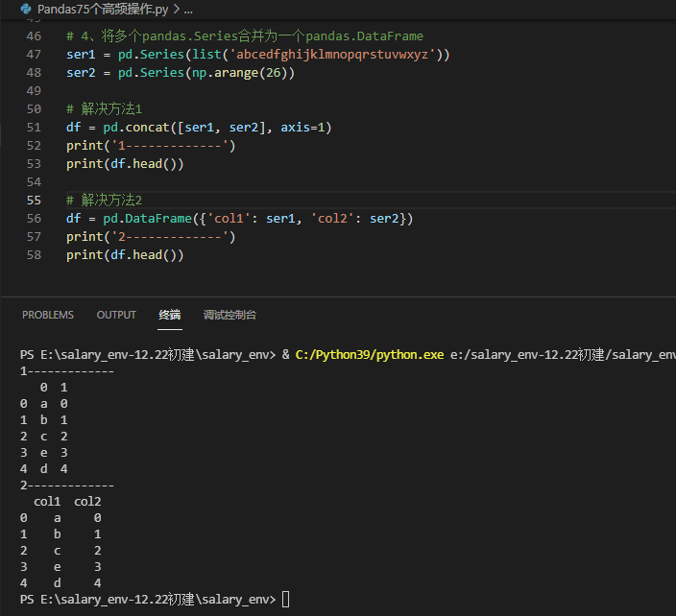Click the terminal prompt cursor on the last line
Screen dimensions: 676x616
[x=286, y=600]
